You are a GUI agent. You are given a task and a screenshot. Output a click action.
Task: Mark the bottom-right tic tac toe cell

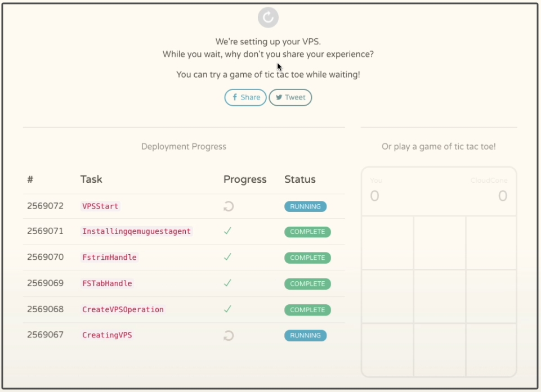coord(491,350)
